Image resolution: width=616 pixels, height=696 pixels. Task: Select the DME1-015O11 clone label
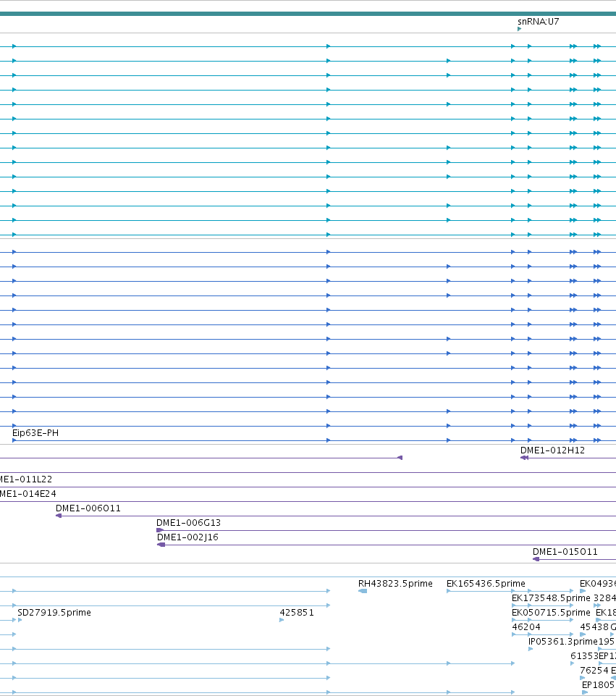pyautogui.click(x=565, y=552)
